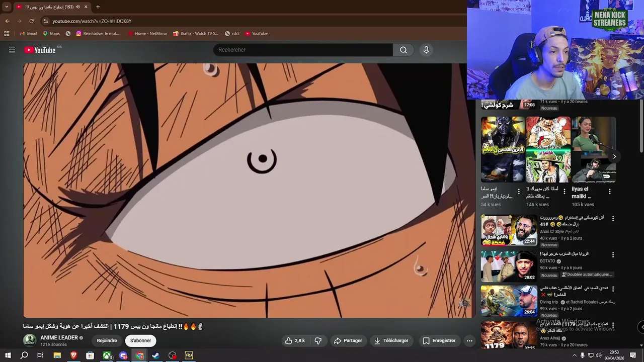Image resolution: width=644 pixels, height=362 pixels.
Task: Open the Réinitialiser le mot bookmark
Action: coord(98,34)
